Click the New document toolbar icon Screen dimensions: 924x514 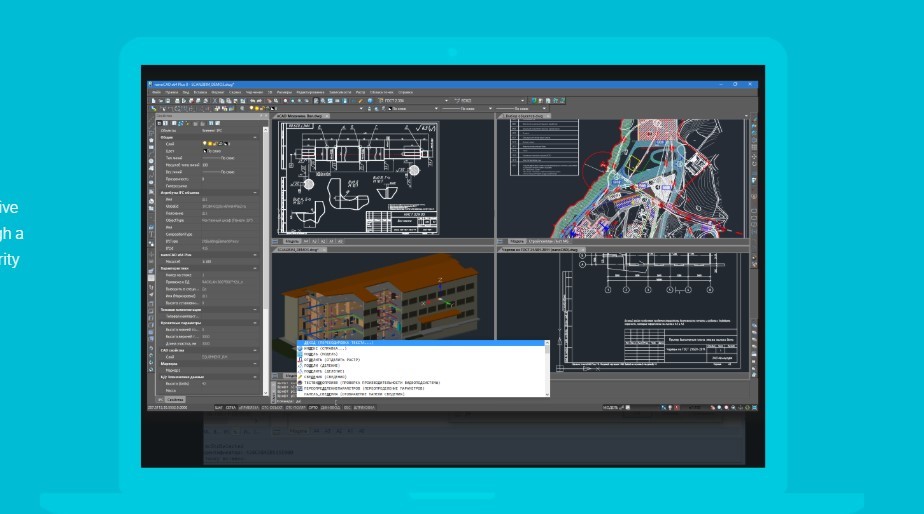[154, 100]
